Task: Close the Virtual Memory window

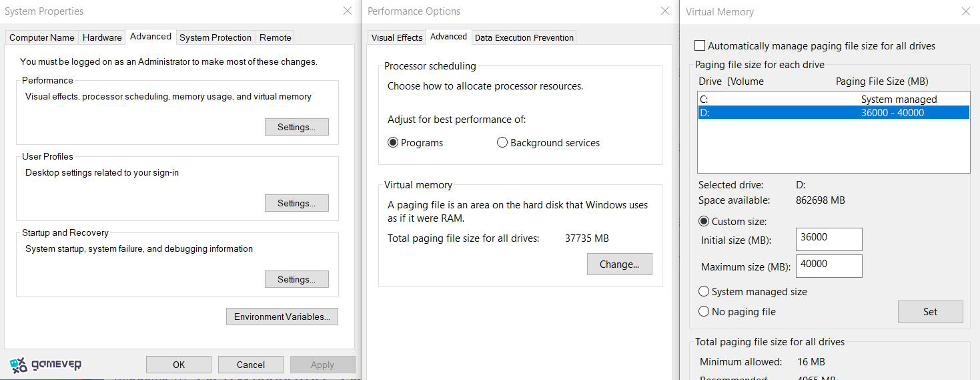Action: 966,11
